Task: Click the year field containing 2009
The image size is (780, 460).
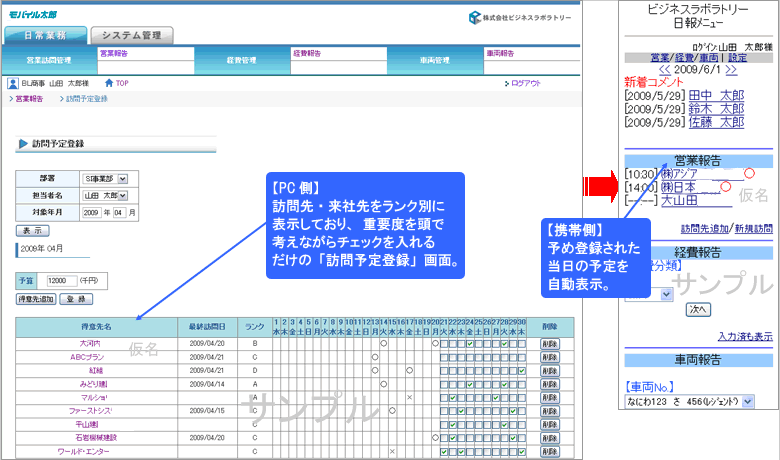Action: tap(91, 212)
